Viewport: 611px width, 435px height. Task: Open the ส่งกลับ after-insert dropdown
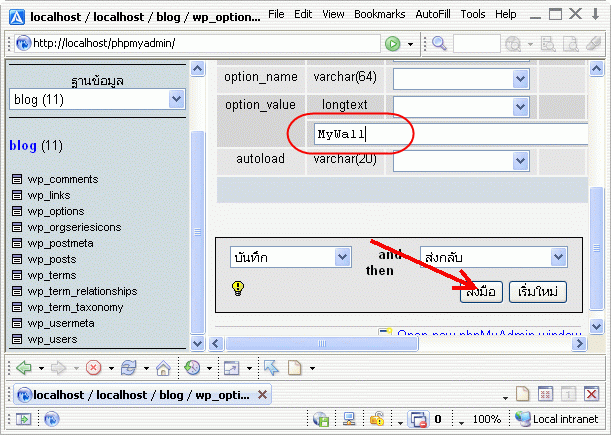494,257
